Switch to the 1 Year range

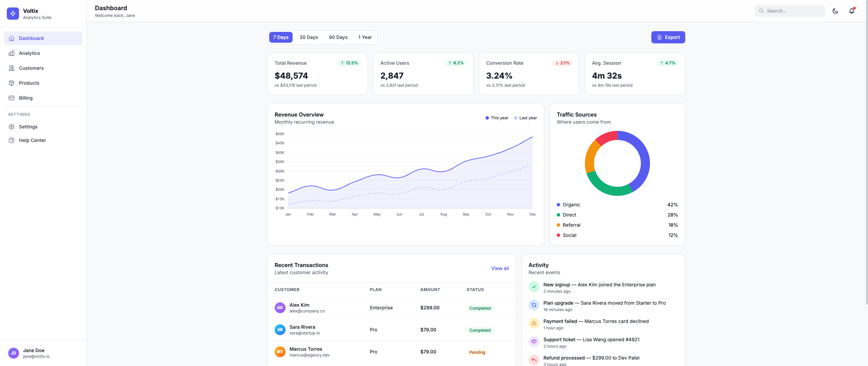point(365,37)
